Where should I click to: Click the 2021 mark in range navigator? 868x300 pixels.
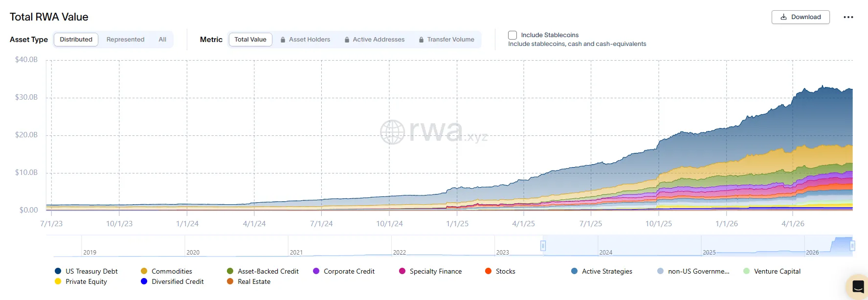coord(296,253)
